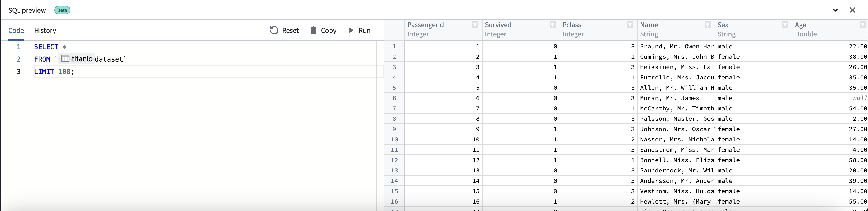Viewport: 868px width, 211px height.
Task: Open the PassengerId column filter dropdown
Action: click(475, 25)
